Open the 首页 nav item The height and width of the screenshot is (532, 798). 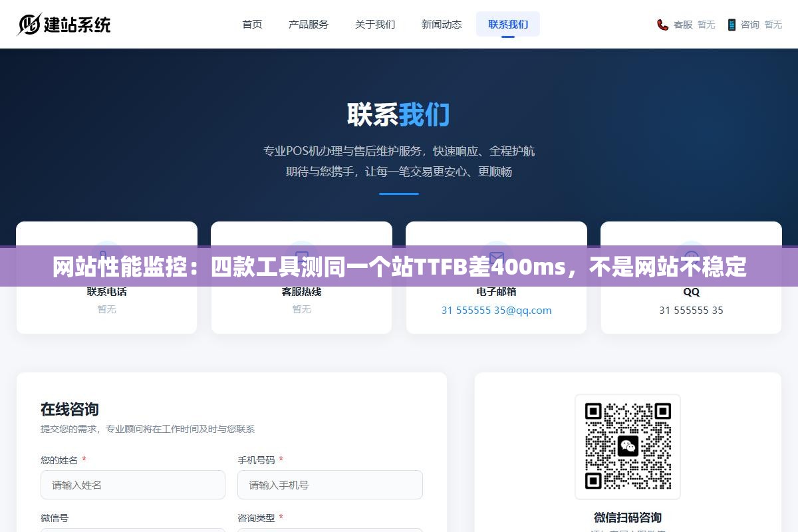click(252, 24)
